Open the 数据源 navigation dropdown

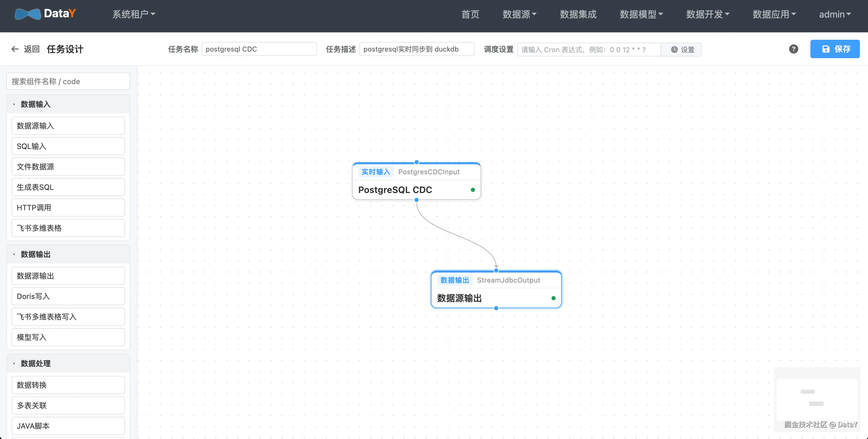[x=519, y=14]
